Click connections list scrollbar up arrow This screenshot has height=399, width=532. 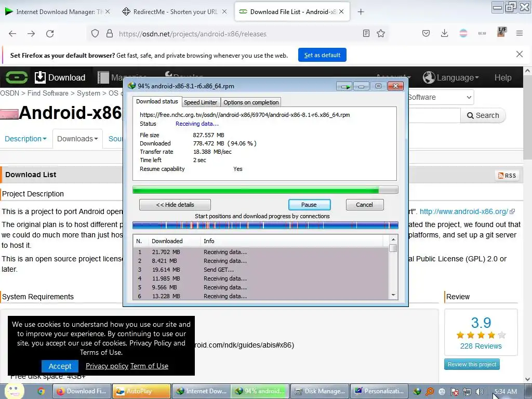coord(393,240)
